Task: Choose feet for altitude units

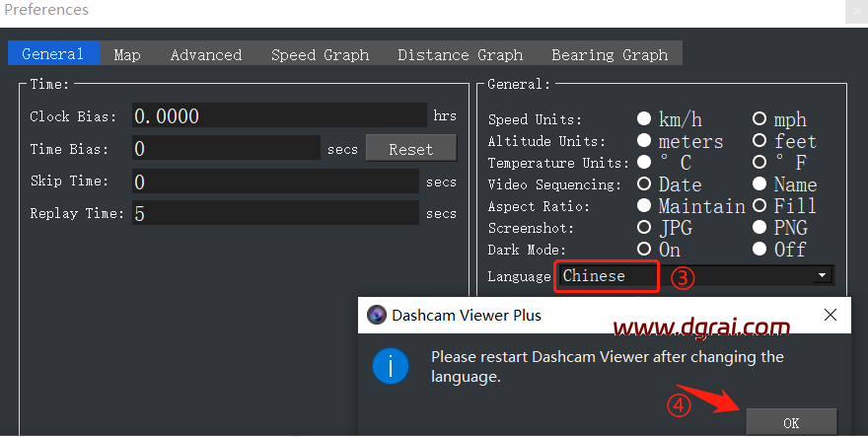Action: point(759,141)
